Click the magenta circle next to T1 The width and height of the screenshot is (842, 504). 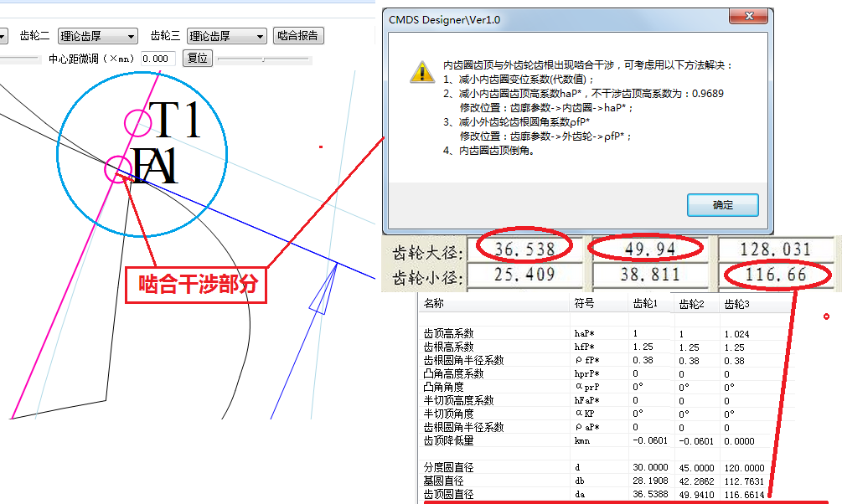click(138, 123)
